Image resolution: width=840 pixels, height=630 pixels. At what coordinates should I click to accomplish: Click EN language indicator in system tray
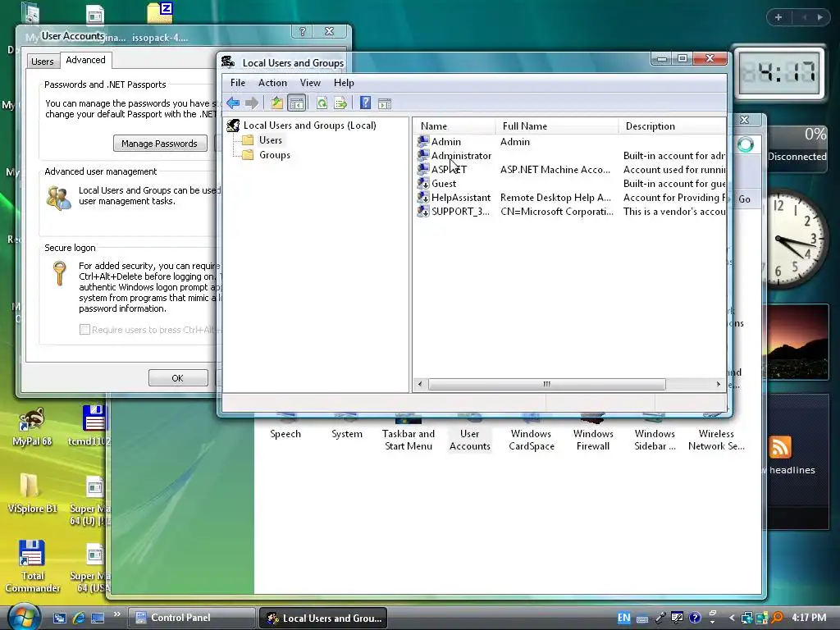[x=623, y=618]
